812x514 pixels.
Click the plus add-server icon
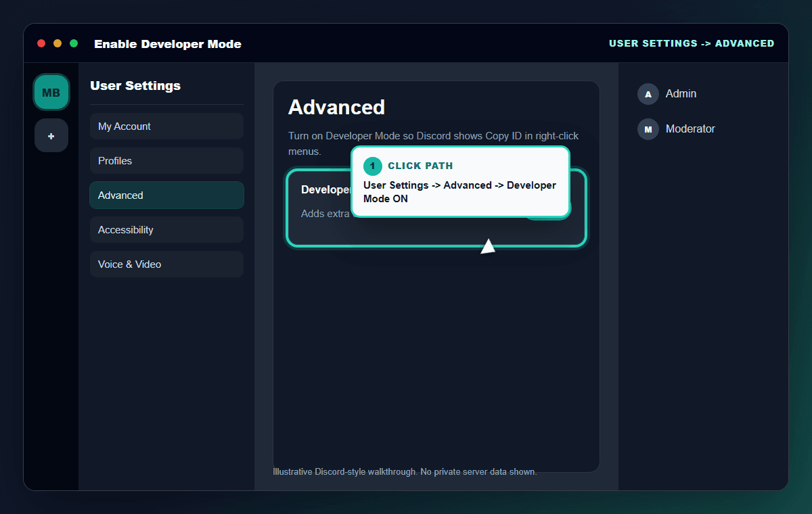tap(51, 135)
